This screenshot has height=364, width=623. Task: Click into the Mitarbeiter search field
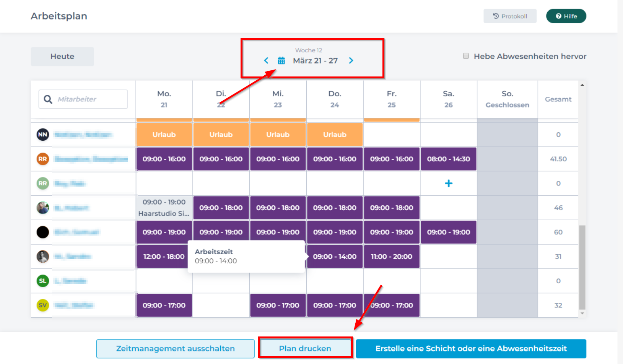coord(90,99)
